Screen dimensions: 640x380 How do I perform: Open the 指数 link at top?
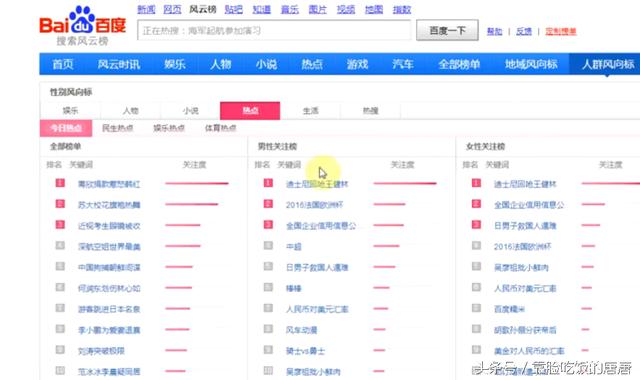click(402, 9)
